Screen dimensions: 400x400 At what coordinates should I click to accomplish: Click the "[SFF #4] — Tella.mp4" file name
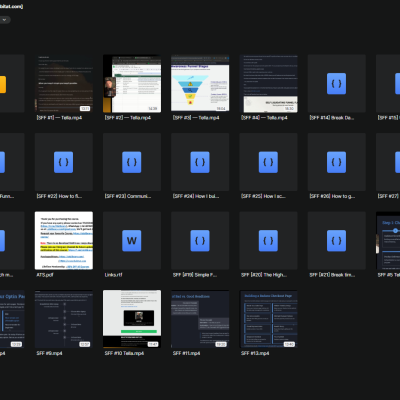(264, 118)
